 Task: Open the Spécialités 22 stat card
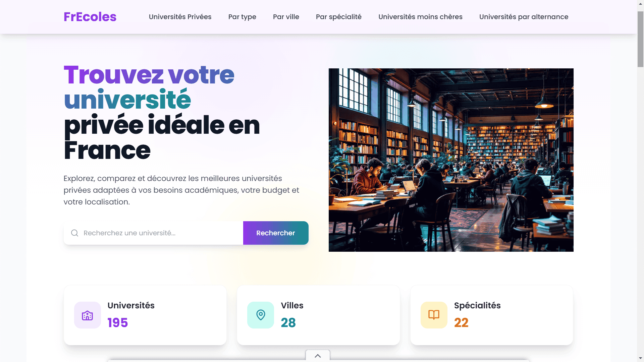point(492,315)
